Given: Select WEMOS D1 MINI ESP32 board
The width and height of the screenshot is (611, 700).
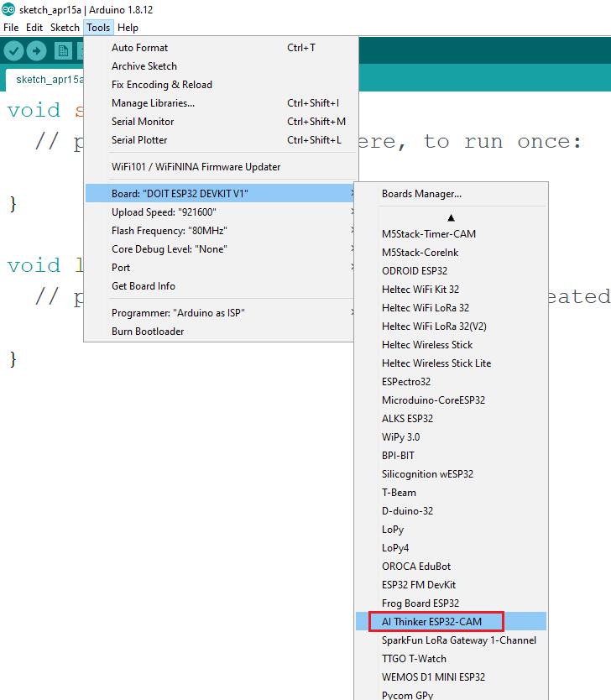Looking at the screenshot, I should point(452,677).
